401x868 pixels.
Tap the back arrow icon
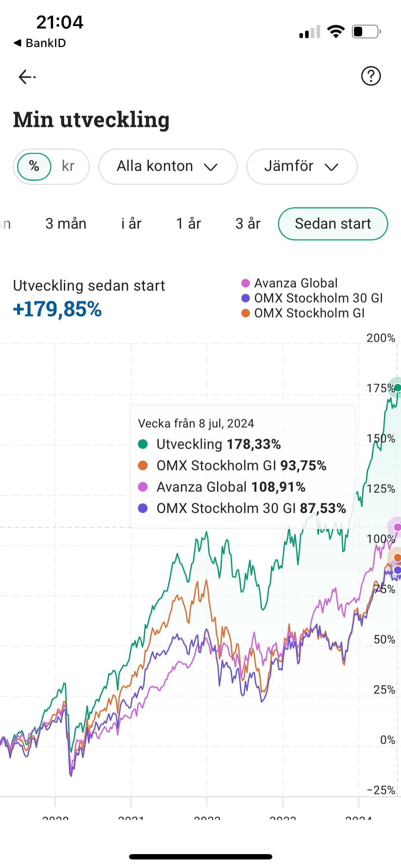[27, 77]
